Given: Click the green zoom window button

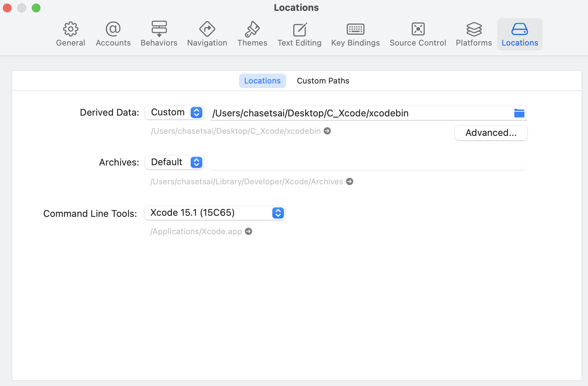Looking at the screenshot, I should tap(36, 8).
